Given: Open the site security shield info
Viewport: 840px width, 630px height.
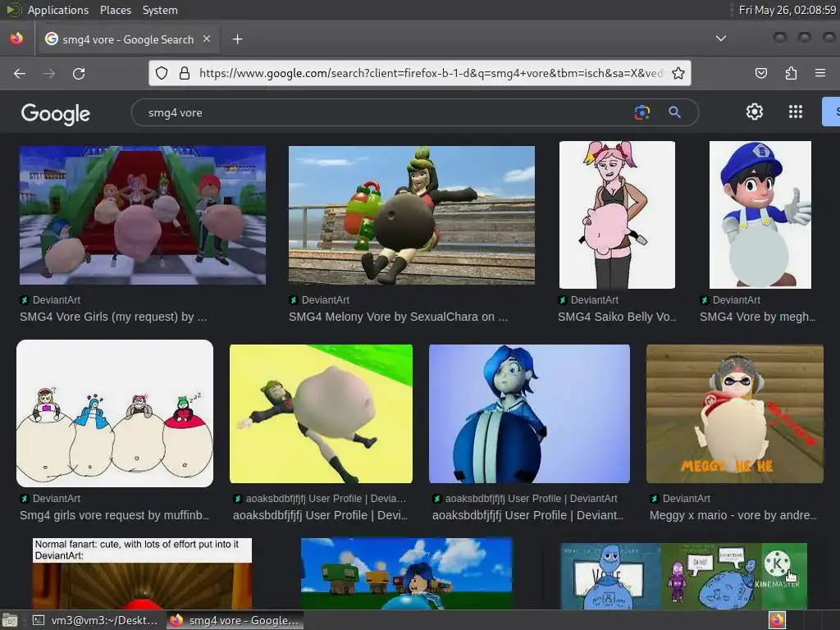Looking at the screenshot, I should click(162, 73).
